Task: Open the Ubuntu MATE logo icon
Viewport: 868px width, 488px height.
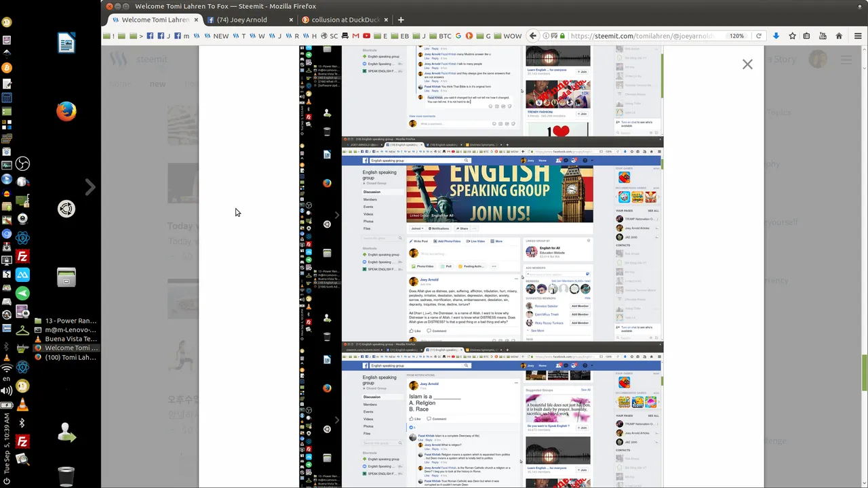Action: pos(66,209)
